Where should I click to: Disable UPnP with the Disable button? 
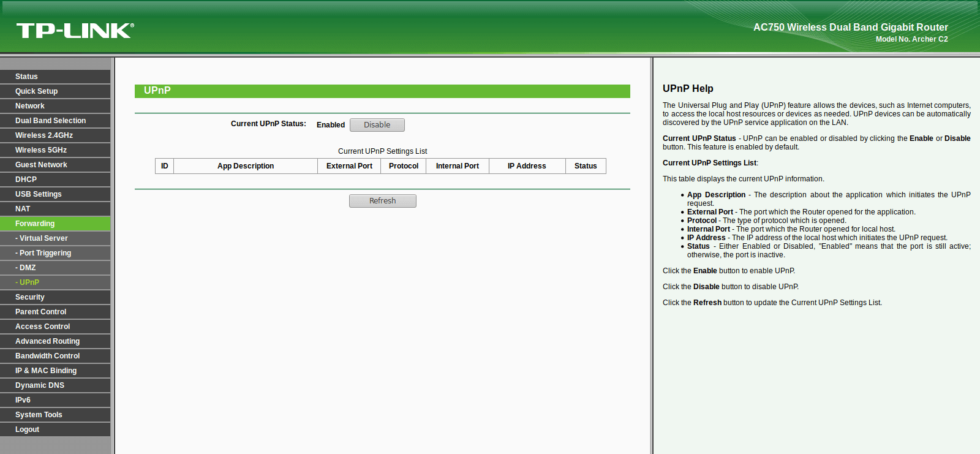coord(377,125)
